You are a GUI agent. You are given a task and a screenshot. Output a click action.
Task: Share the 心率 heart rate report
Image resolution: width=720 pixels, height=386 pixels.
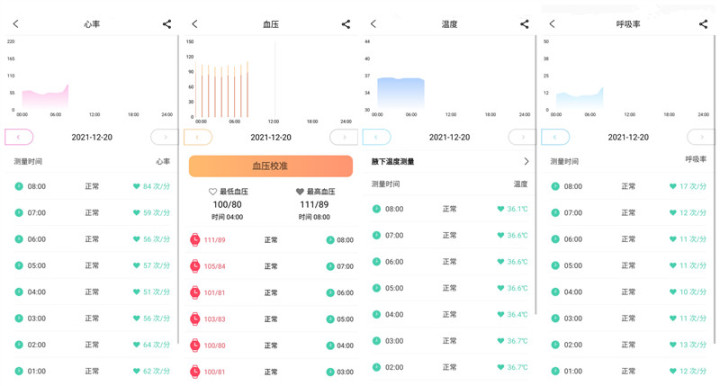167,24
